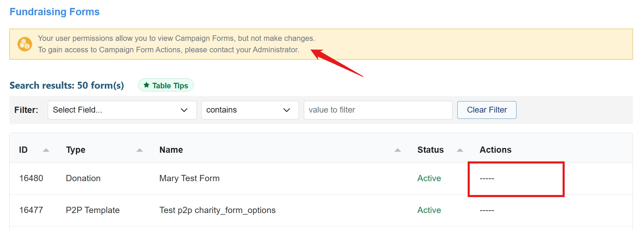Click form ID 16477
The image size is (644, 230).
[x=31, y=210]
